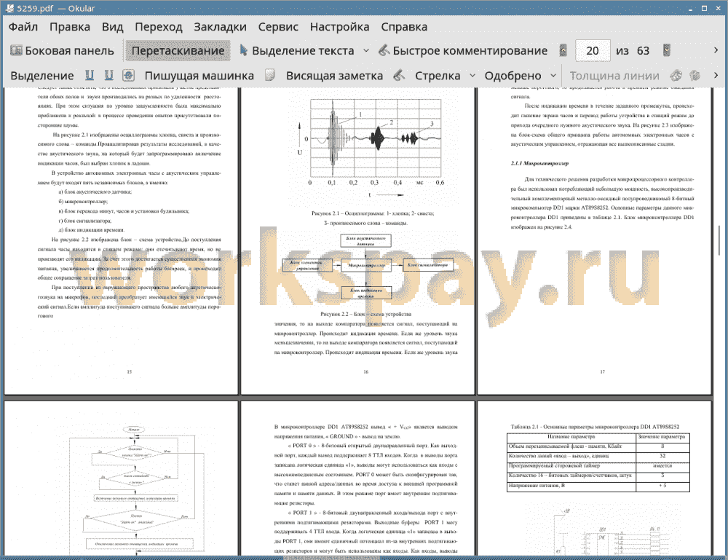Click the Okular app icon in title bar
The height and width of the screenshot is (560, 728).
point(9,8)
